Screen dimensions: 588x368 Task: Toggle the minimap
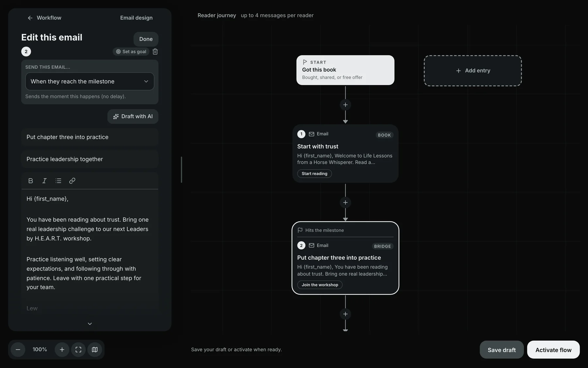click(95, 350)
